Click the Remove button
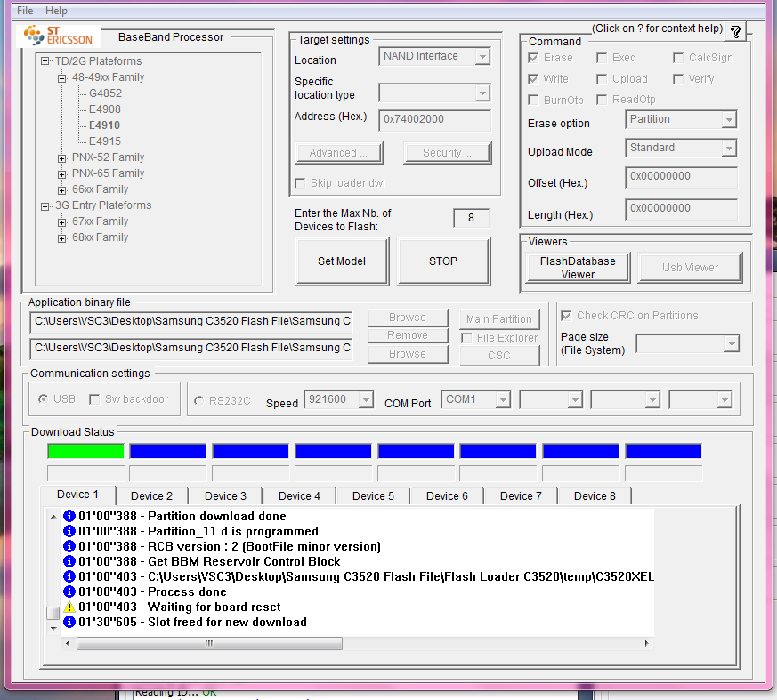The height and width of the screenshot is (700, 777). [x=408, y=335]
